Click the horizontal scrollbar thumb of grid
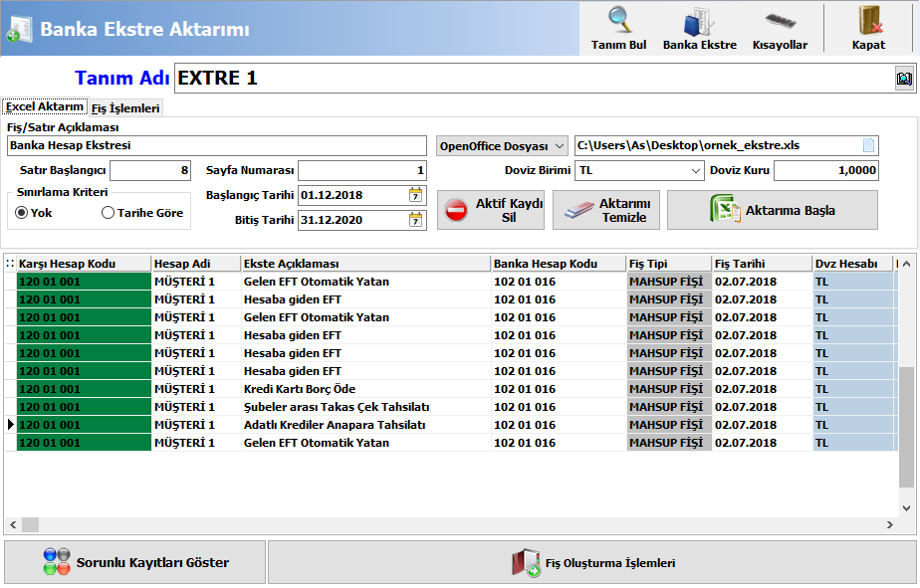The height and width of the screenshot is (588, 920). tap(30, 524)
